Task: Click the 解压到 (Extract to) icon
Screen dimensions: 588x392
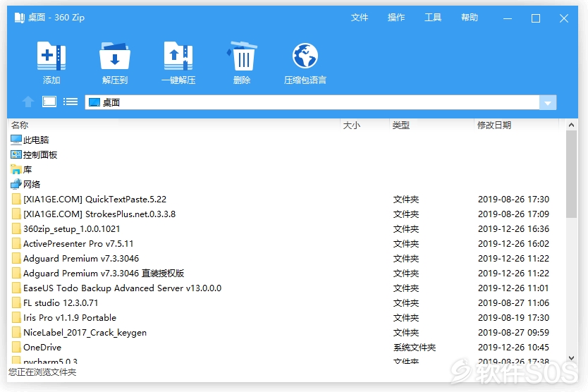Action: coord(115,56)
